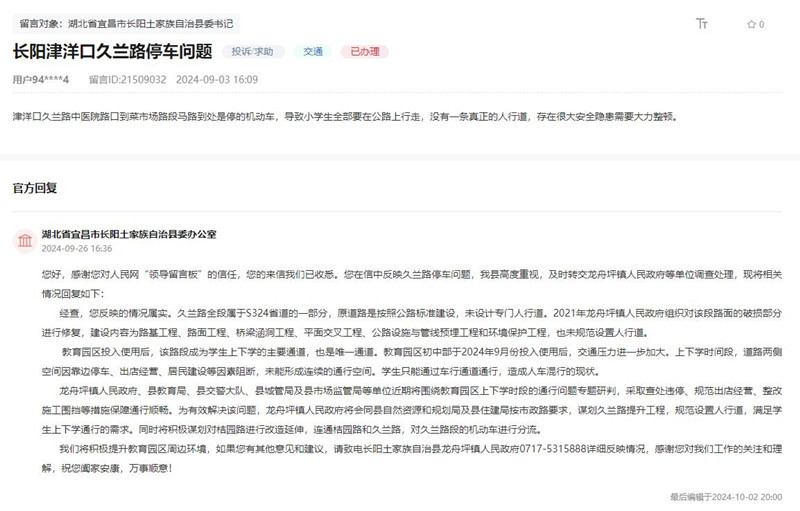Click the reply greeting paragraph starting 您好

coord(400,281)
